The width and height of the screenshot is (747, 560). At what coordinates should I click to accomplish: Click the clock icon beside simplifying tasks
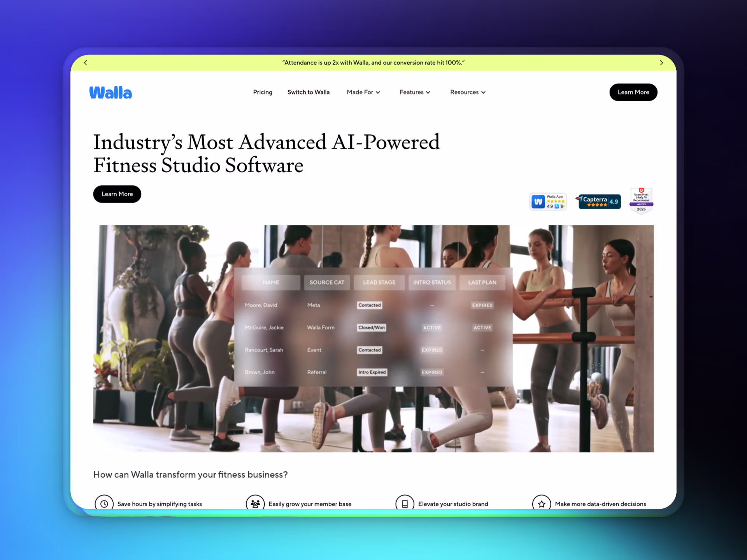pyautogui.click(x=104, y=503)
